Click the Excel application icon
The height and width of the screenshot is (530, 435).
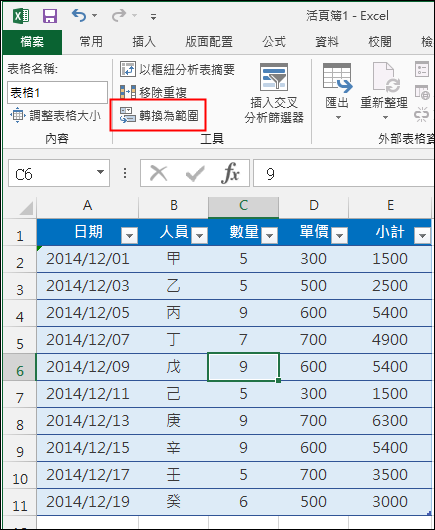tap(21, 16)
